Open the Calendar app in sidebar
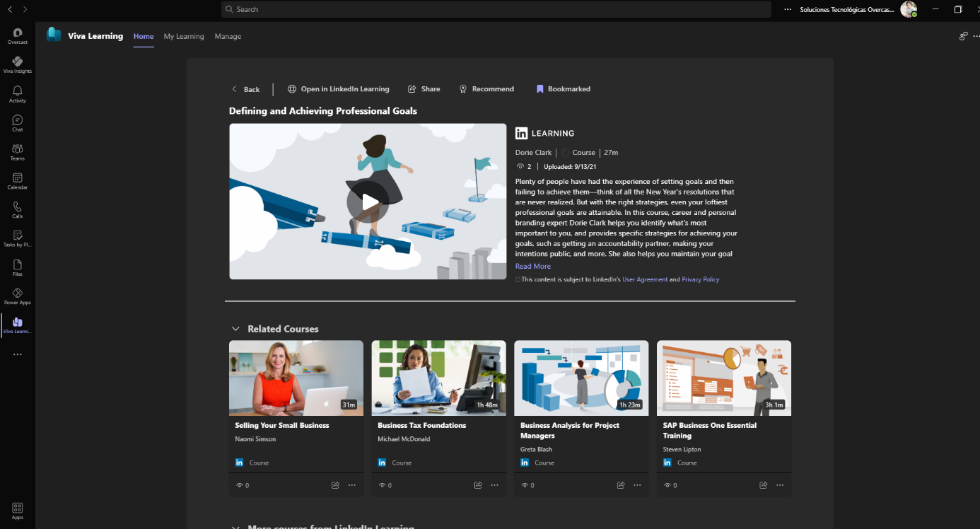The image size is (980, 529). (18, 181)
